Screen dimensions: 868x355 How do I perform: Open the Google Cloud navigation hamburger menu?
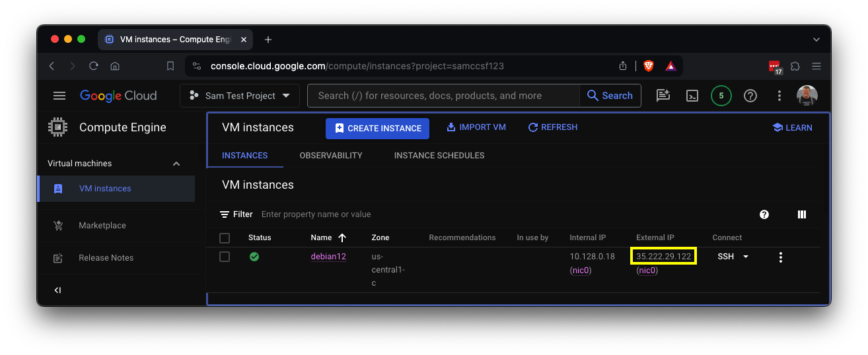pos(59,96)
